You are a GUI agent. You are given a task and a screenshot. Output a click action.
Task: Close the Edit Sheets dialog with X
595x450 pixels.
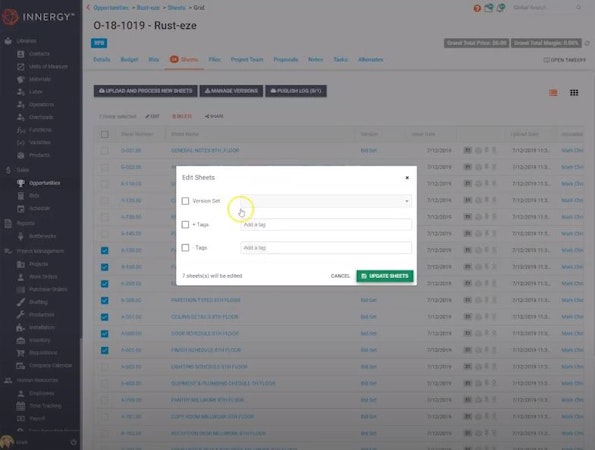[x=407, y=178]
